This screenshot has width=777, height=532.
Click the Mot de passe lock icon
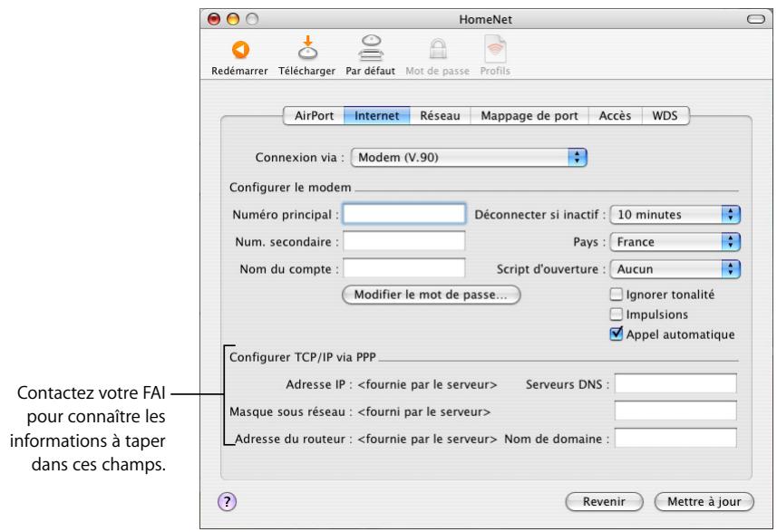click(438, 49)
